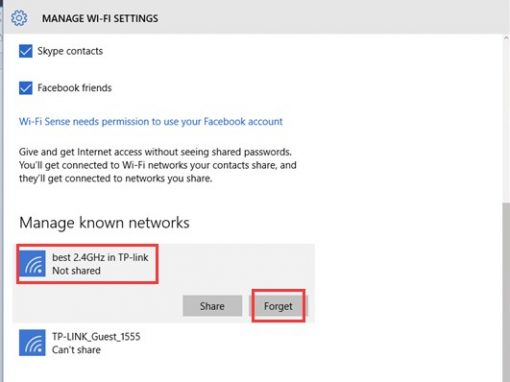Open Wi-Fi Sense Facebook permission link
The height and width of the screenshot is (382, 510).
[151, 122]
